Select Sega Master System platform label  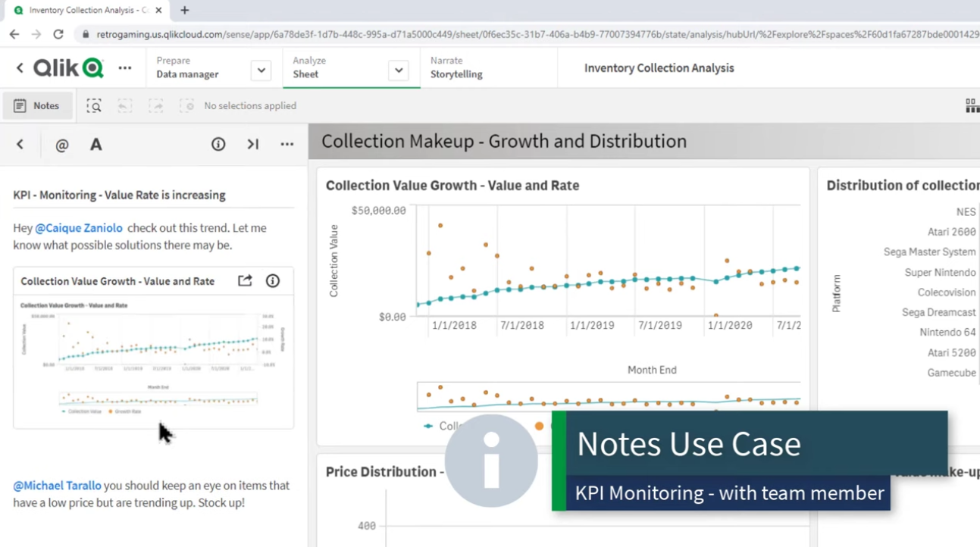(x=929, y=252)
